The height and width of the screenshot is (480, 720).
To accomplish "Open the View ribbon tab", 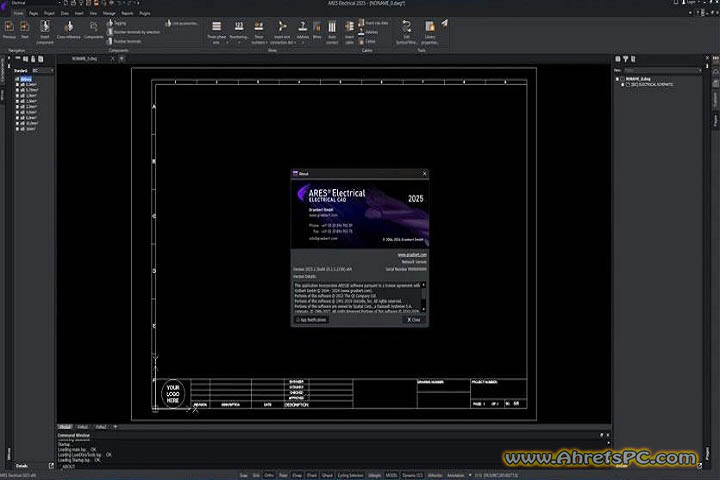I will [x=93, y=13].
